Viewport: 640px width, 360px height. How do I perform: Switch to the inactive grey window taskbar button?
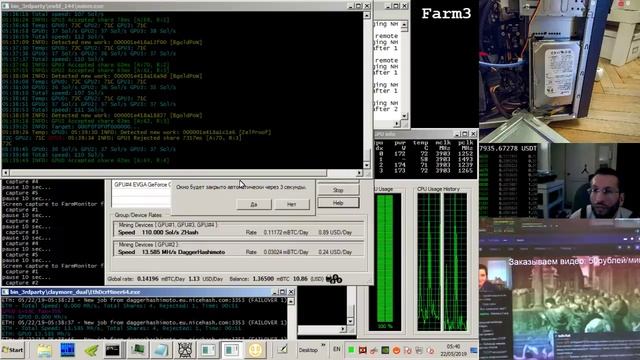pyautogui.click(x=208, y=350)
